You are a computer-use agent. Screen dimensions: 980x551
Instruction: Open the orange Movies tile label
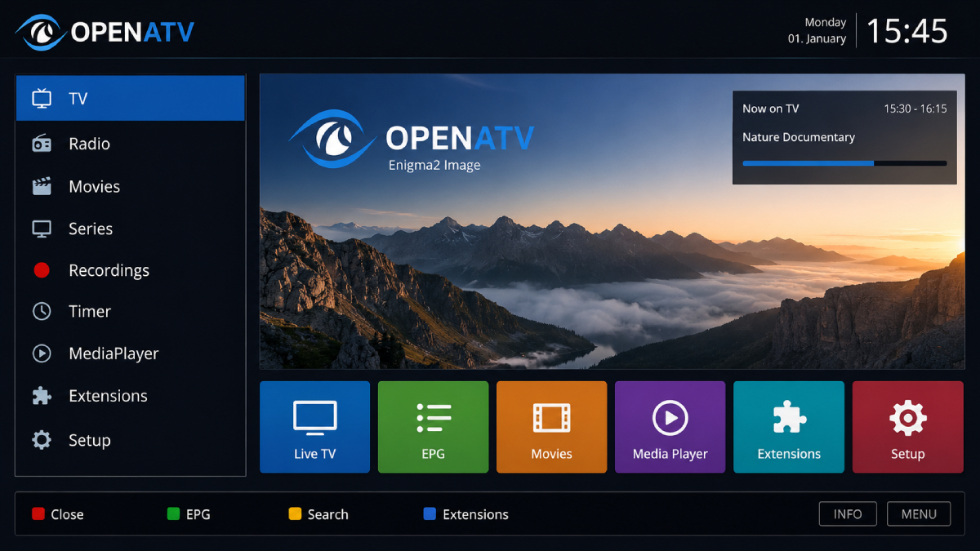coord(552,454)
